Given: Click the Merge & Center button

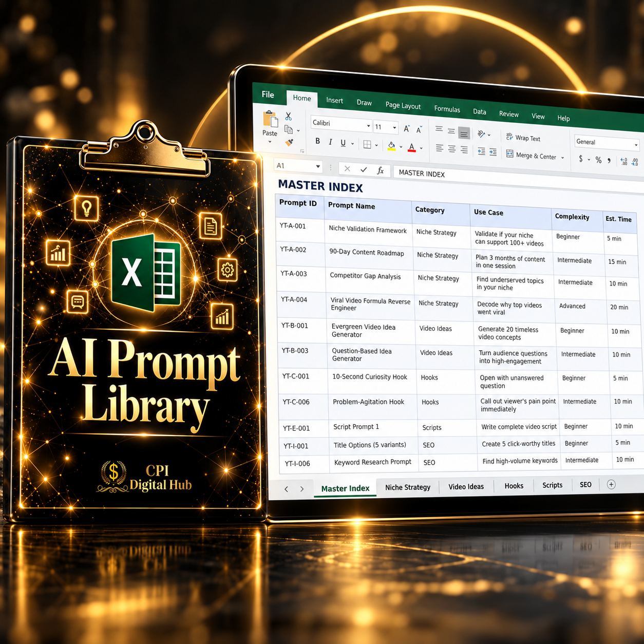Looking at the screenshot, I should click(531, 155).
